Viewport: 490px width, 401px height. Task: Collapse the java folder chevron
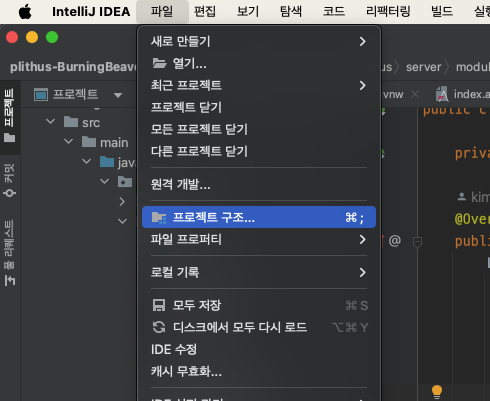point(87,162)
